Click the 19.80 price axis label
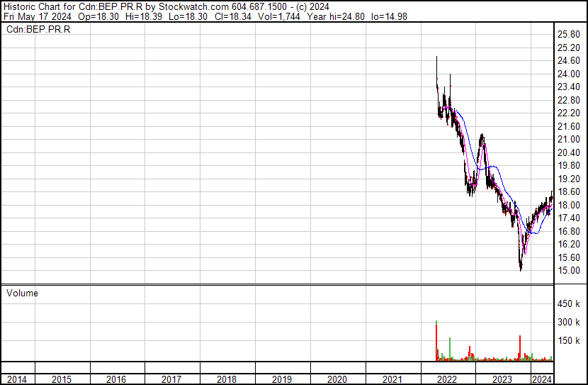The height and width of the screenshot is (385, 588). point(569,165)
